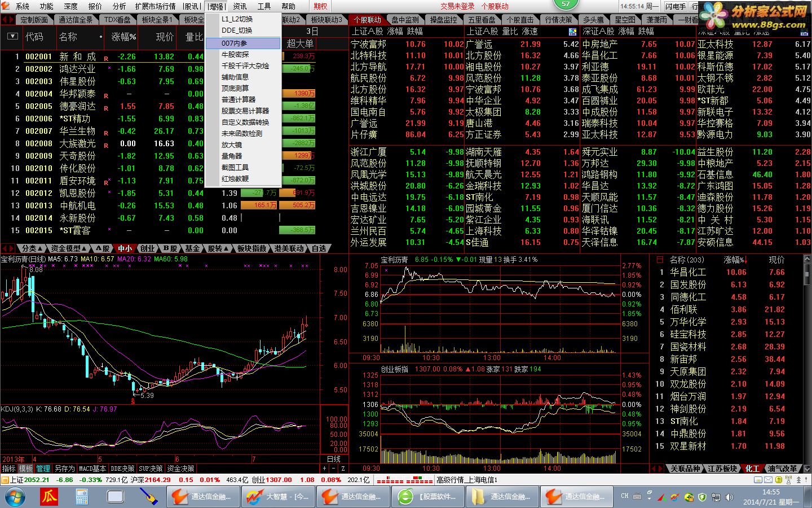The image size is (812, 508).
Task: Click the volume speaker icon in the system tray
Action: click(x=730, y=497)
